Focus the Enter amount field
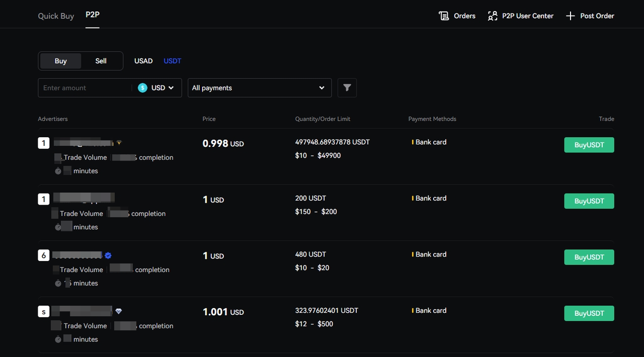644x357 pixels. tap(85, 87)
